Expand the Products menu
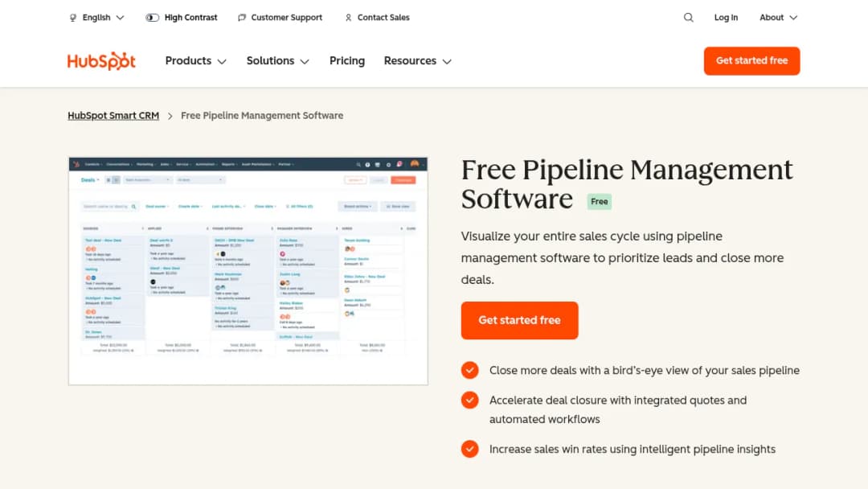 coord(196,61)
